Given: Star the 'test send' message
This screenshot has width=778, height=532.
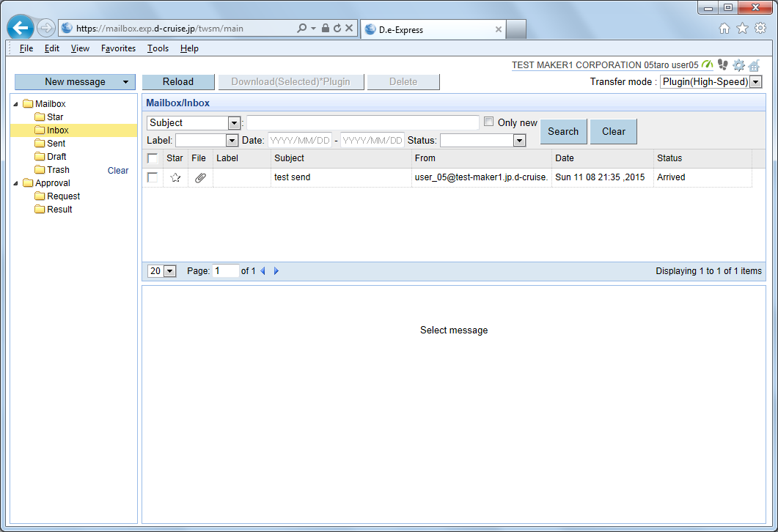Looking at the screenshot, I should pos(175,177).
